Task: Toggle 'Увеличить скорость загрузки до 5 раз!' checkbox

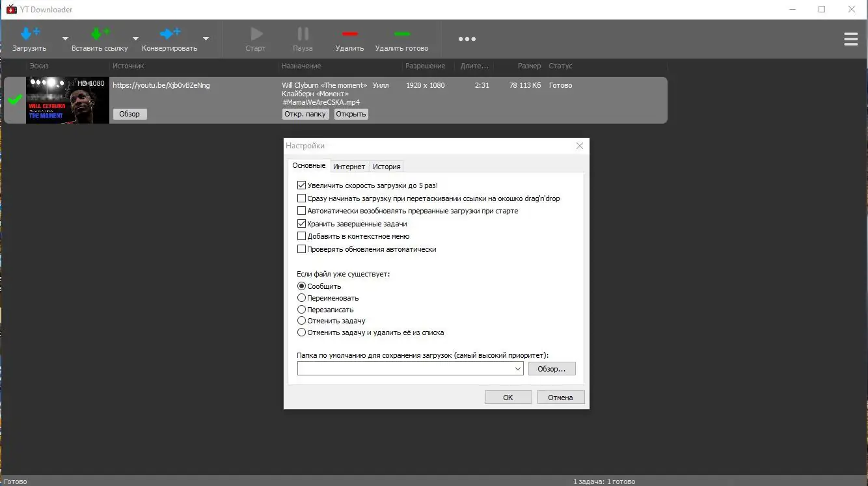Action: click(302, 185)
